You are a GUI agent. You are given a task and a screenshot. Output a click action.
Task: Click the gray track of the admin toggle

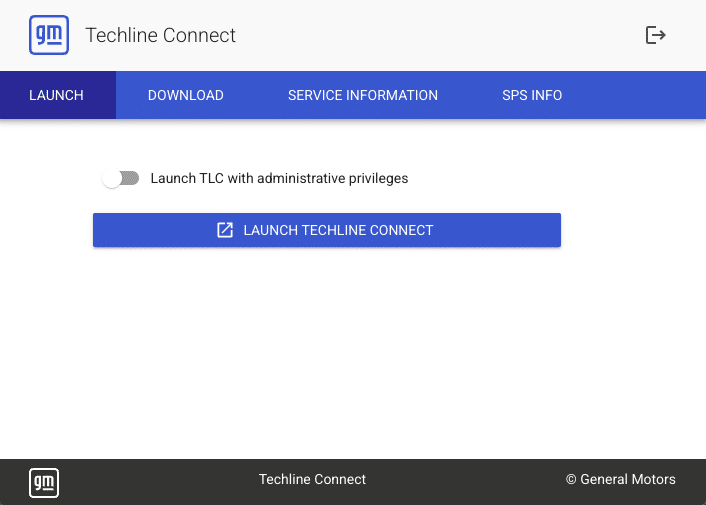coord(131,179)
